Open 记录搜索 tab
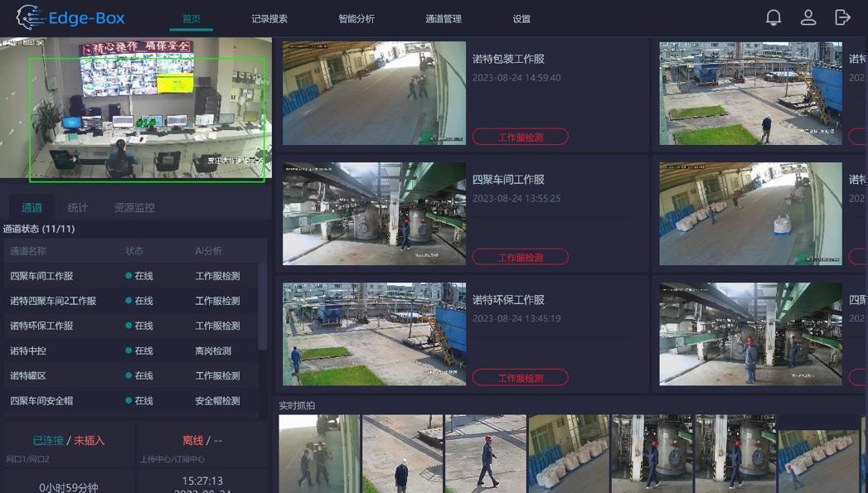 tap(269, 19)
